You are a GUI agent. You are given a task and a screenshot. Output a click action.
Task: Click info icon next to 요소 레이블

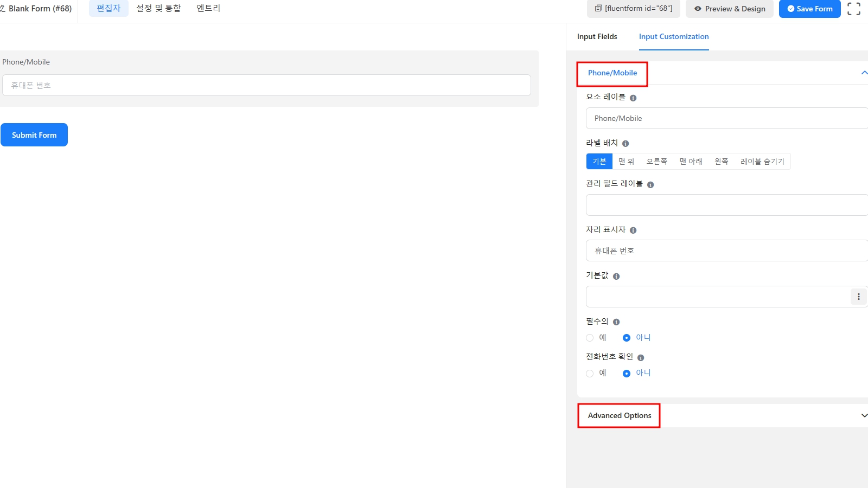[x=633, y=98]
